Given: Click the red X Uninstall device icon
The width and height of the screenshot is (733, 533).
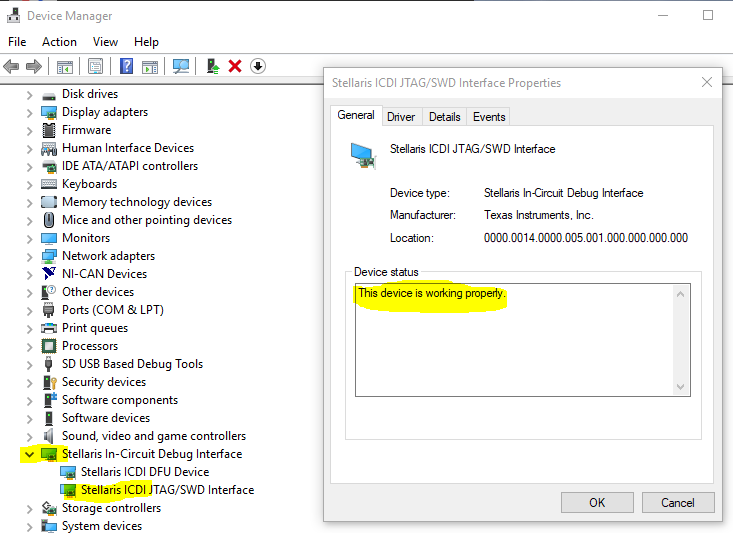Looking at the screenshot, I should click(x=235, y=66).
